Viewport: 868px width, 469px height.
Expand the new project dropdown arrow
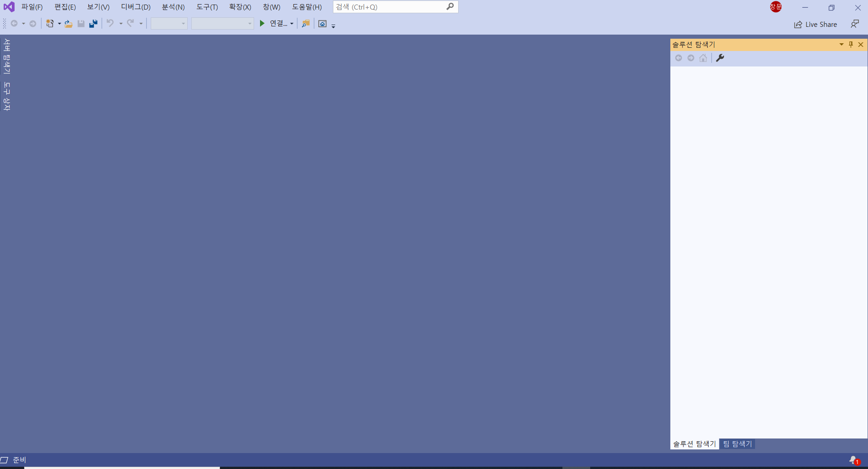pos(59,24)
